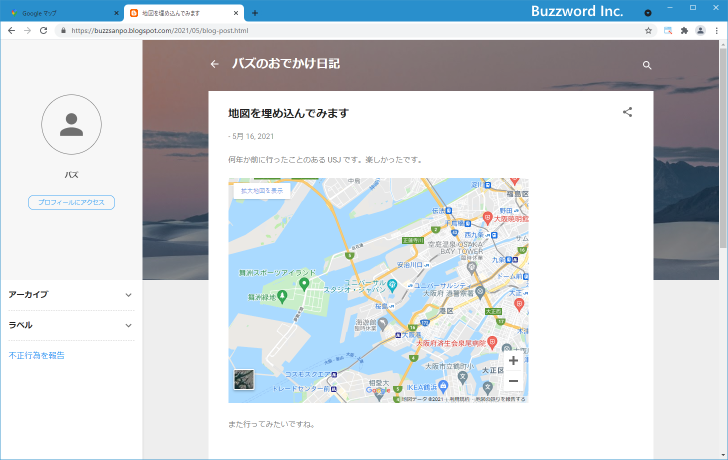Click the browser media control circle icon

[648, 13]
